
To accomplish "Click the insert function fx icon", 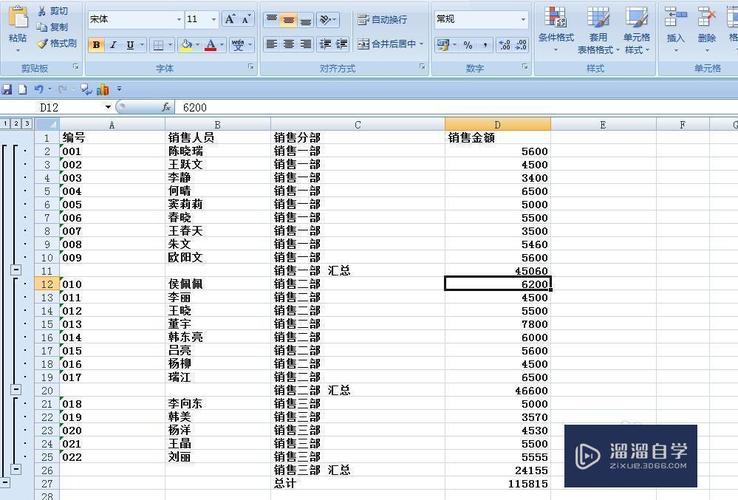I will tap(166, 107).
